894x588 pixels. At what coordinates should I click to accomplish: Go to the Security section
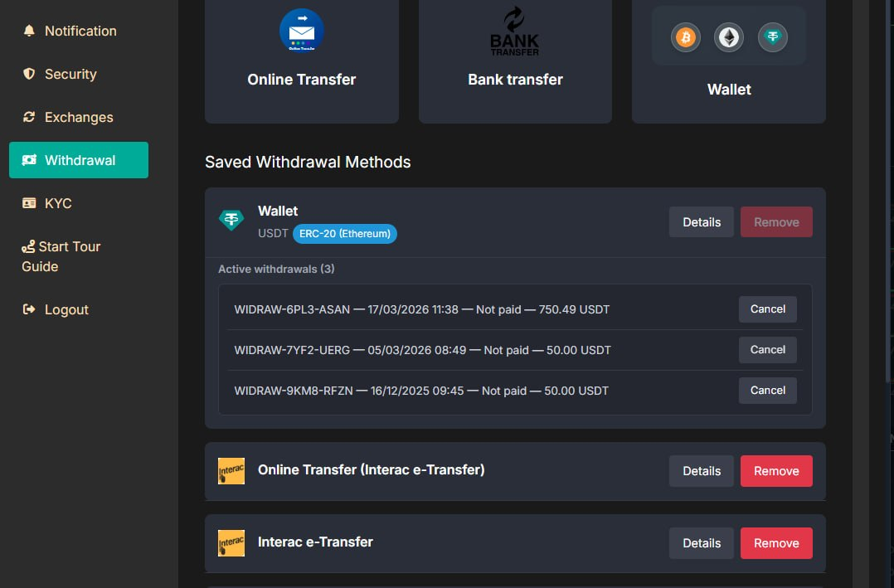point(70,74)
